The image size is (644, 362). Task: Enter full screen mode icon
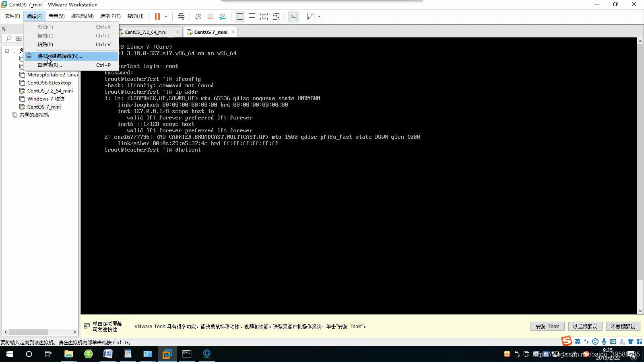264,16
